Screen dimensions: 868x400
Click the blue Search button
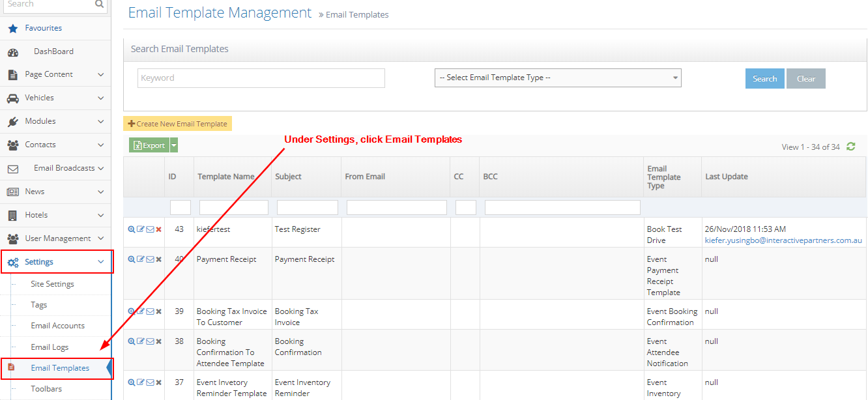click(764, 79)
